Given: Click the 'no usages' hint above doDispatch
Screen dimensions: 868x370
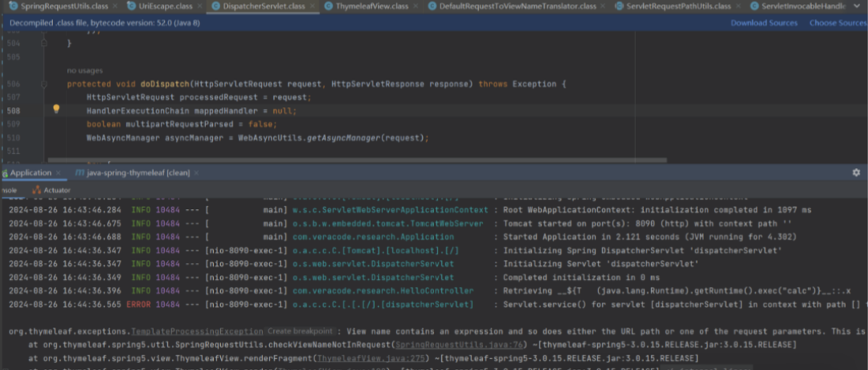Looking at the screenshot, I should [85, 71].
